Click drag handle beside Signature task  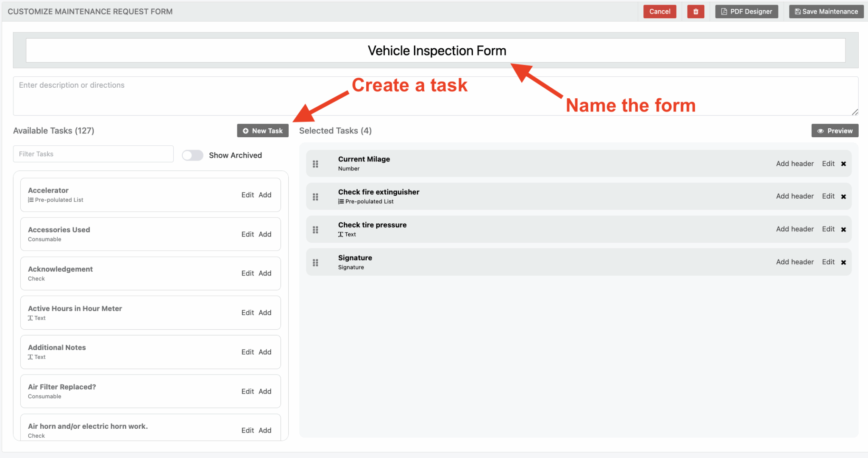point(315,263)
